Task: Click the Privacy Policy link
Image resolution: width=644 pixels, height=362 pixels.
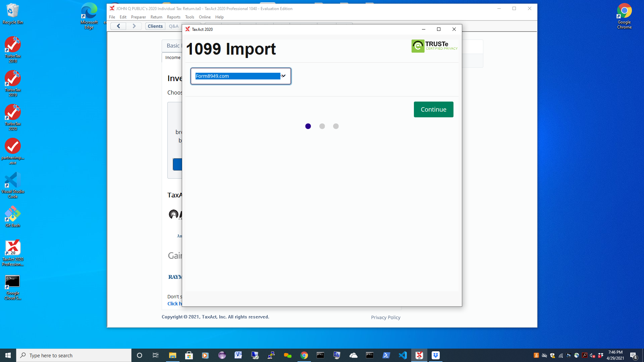Action: coord(386,317)
